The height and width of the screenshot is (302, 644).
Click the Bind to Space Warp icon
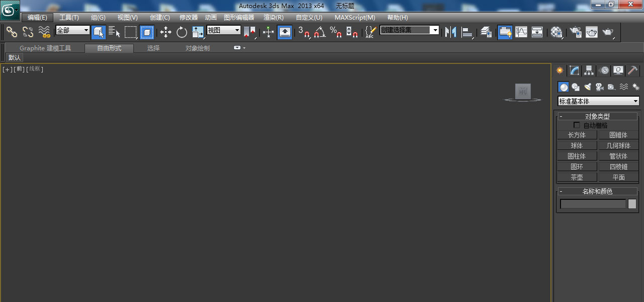click(x=44, y=32)
